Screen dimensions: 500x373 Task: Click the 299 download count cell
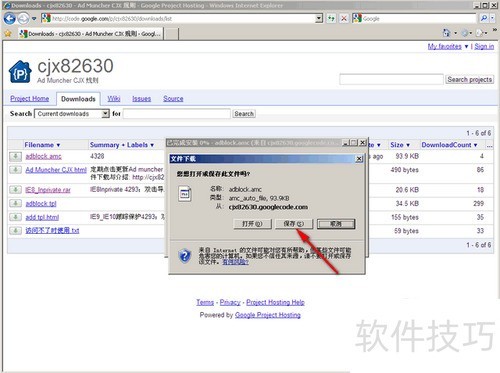[x=478, y=204]
